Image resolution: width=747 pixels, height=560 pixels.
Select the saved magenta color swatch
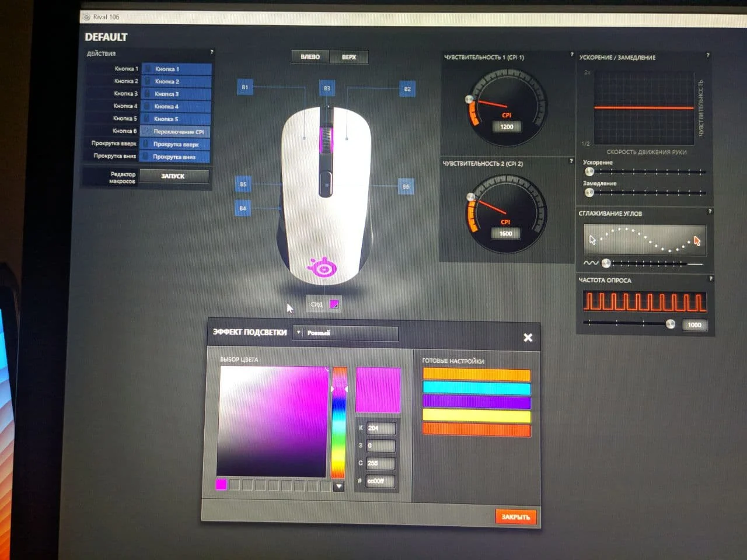tap(221, 485)
